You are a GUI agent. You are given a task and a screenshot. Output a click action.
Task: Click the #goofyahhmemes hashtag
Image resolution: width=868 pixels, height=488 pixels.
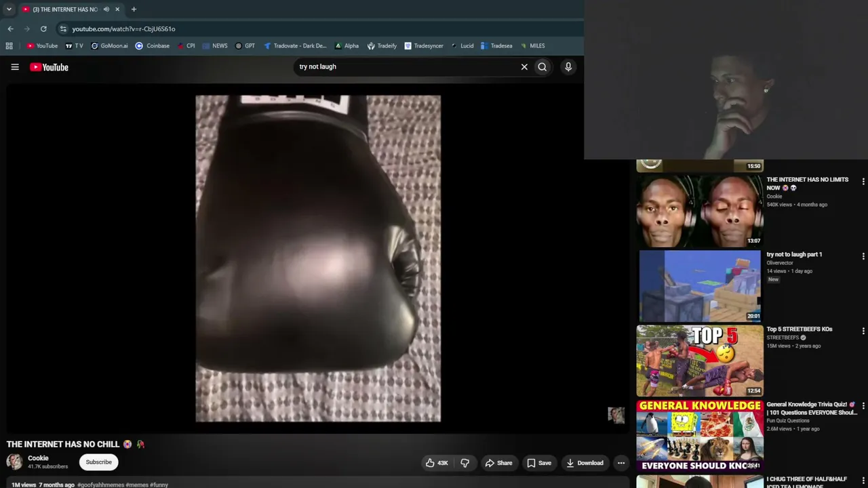[x=100, y=485]
